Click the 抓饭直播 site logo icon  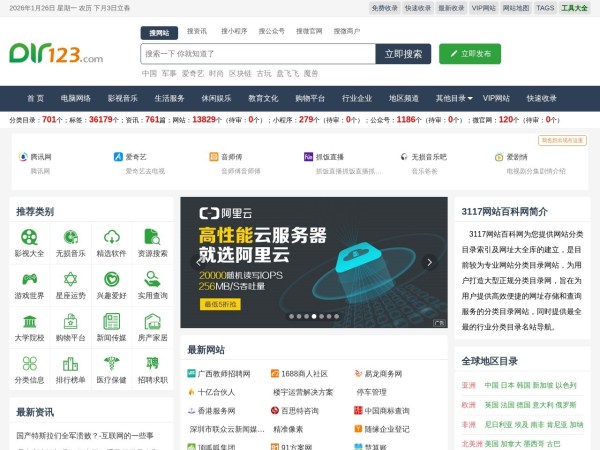tap(308, 157)
